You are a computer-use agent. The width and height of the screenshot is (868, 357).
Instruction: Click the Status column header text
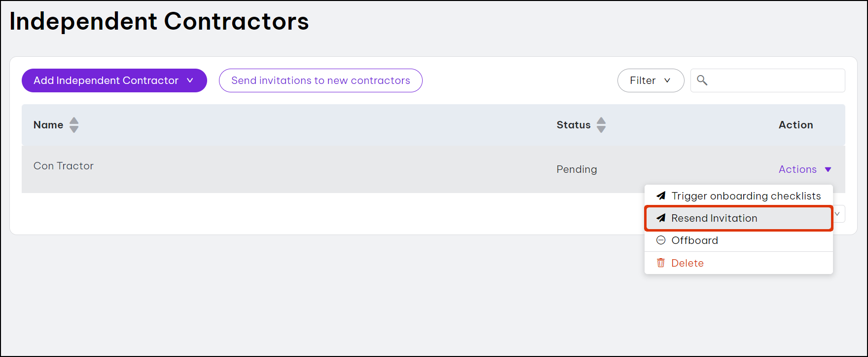[574, 125]
